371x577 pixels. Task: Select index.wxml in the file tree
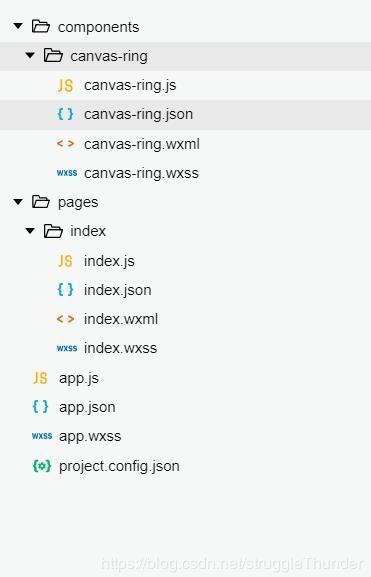(x=121, y=319)
